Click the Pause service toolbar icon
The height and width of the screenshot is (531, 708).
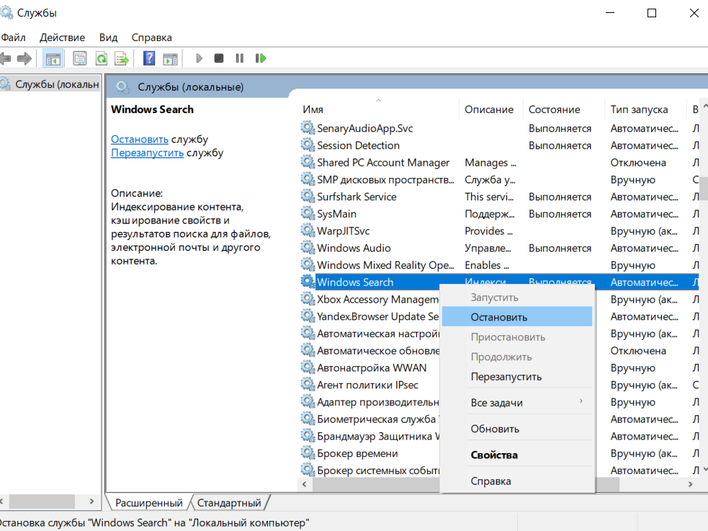(x=239, y=59)
